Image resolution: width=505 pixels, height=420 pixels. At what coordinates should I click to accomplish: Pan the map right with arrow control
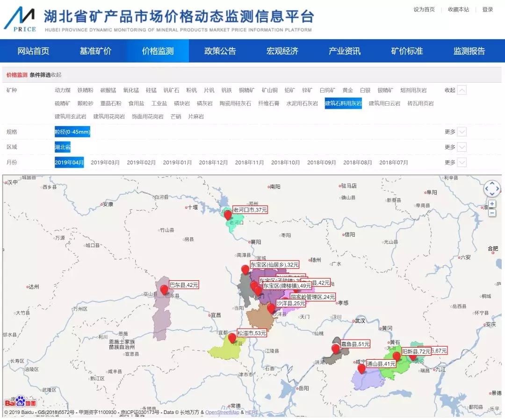tap(498, 189)
